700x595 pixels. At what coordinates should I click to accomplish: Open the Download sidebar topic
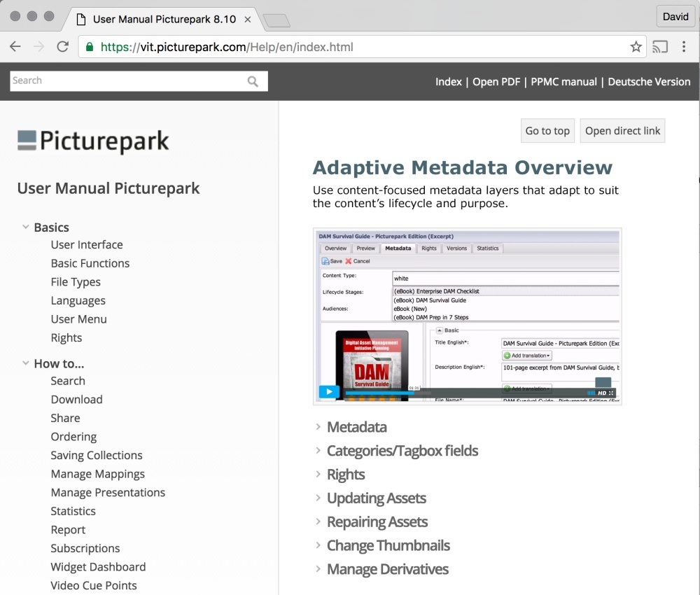[77, 400]
